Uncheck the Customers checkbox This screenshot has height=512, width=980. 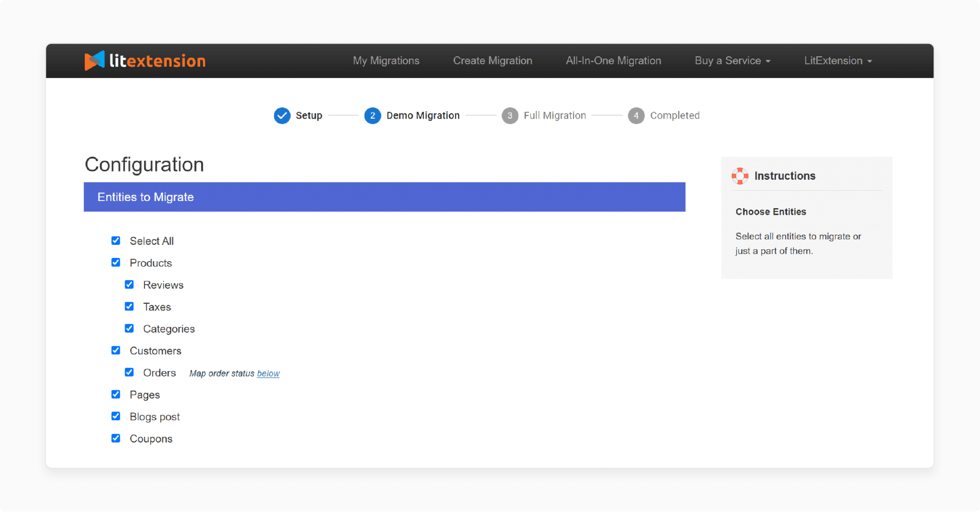click(x=116, y=350)
